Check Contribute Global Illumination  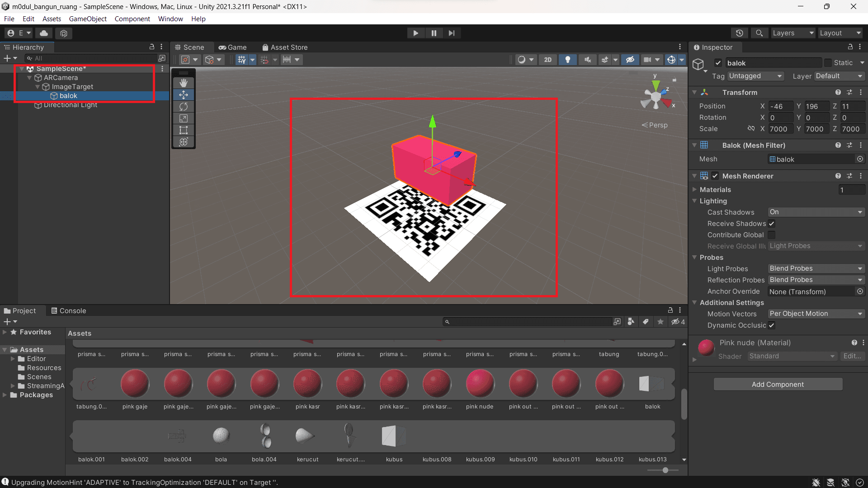772,235
